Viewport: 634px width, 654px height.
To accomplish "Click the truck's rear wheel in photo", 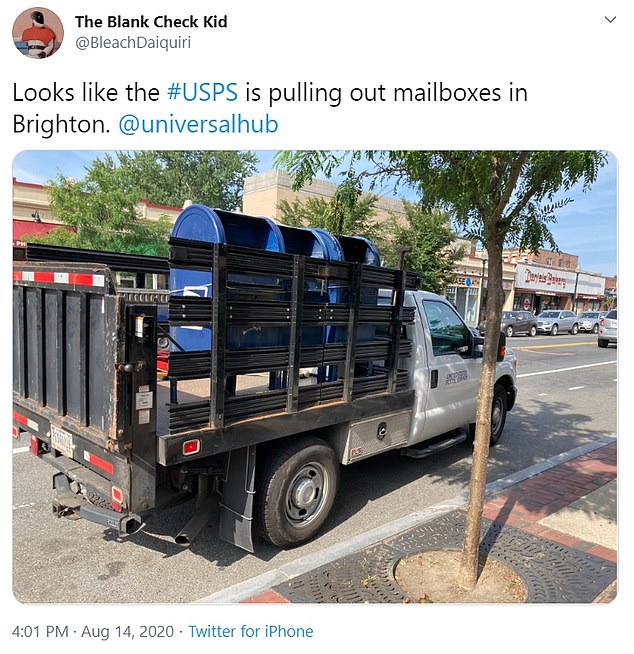I will pos(299,494).
